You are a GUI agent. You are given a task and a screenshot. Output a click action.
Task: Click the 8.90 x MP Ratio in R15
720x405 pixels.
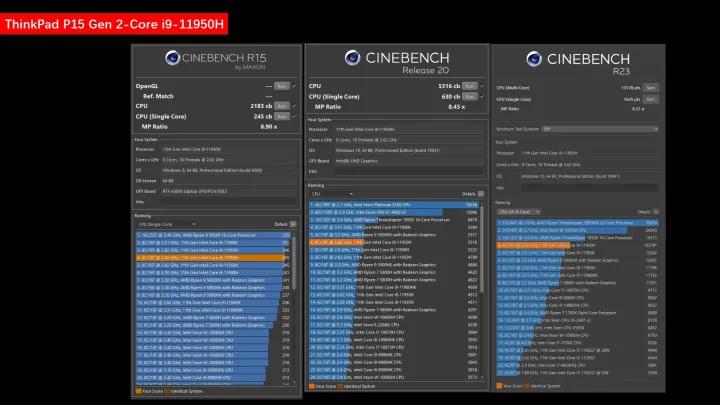pyautogui.click(x=269, y=127)
